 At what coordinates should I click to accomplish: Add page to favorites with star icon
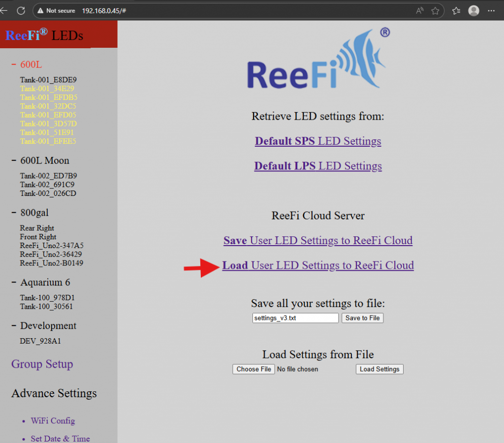[435, 10]
